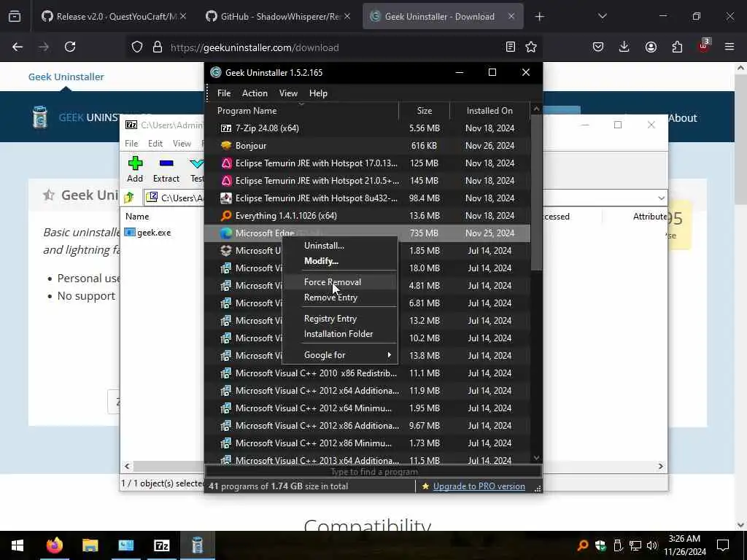This screenshot has width=747, height=560.
Task: Click the tracking protection shield icon
Action: coord(137,47)
